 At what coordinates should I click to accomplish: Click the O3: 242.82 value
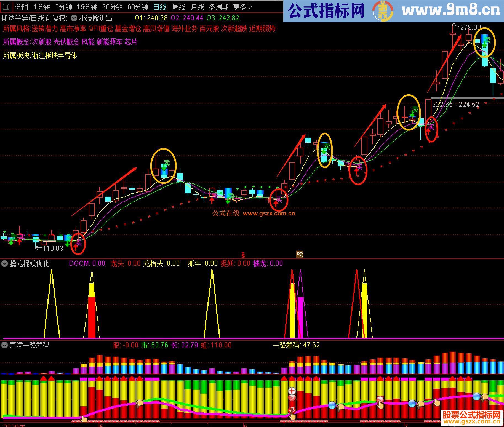(x=223, y=18)
